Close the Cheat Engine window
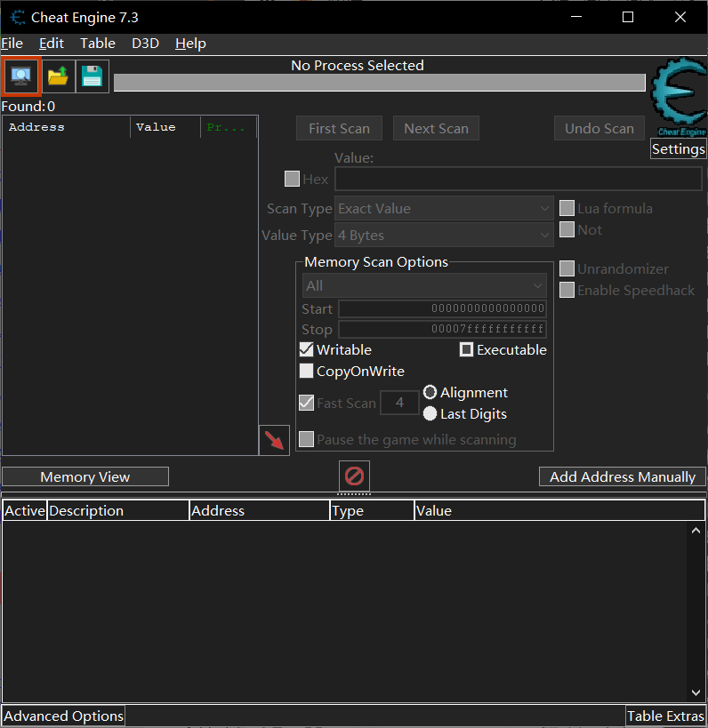The height and width of the screenshot is (728, 708). coord(680,17)
